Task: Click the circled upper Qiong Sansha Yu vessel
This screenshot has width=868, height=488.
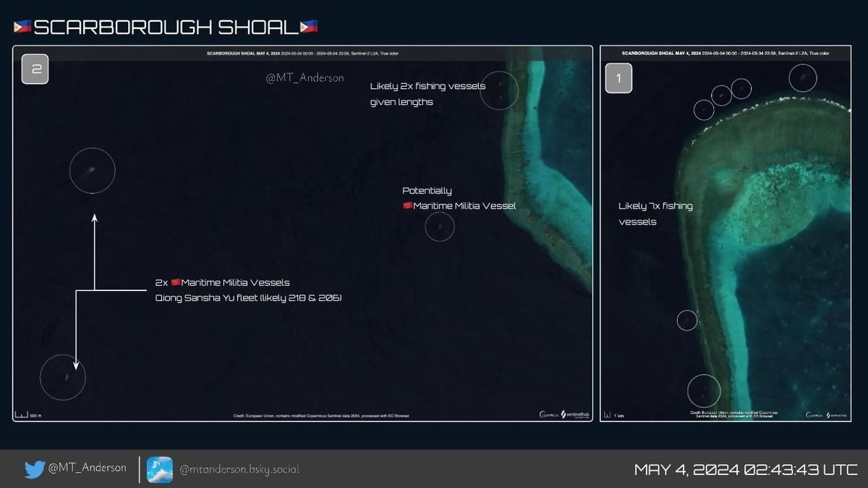Action: (92, 170)
